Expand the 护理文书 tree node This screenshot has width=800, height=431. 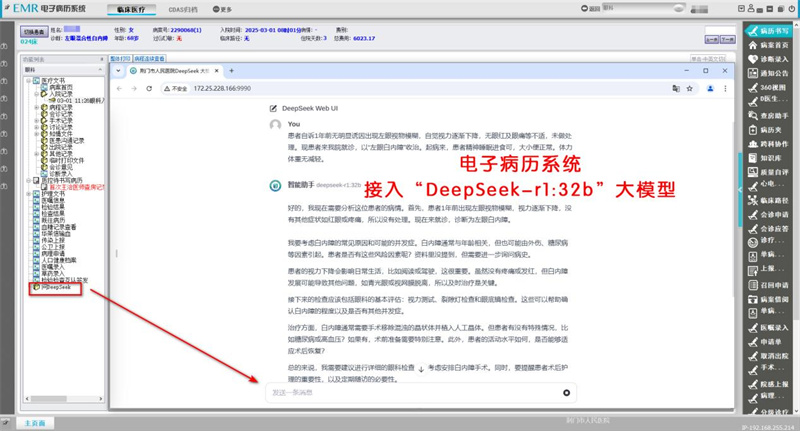click(29, 194)
